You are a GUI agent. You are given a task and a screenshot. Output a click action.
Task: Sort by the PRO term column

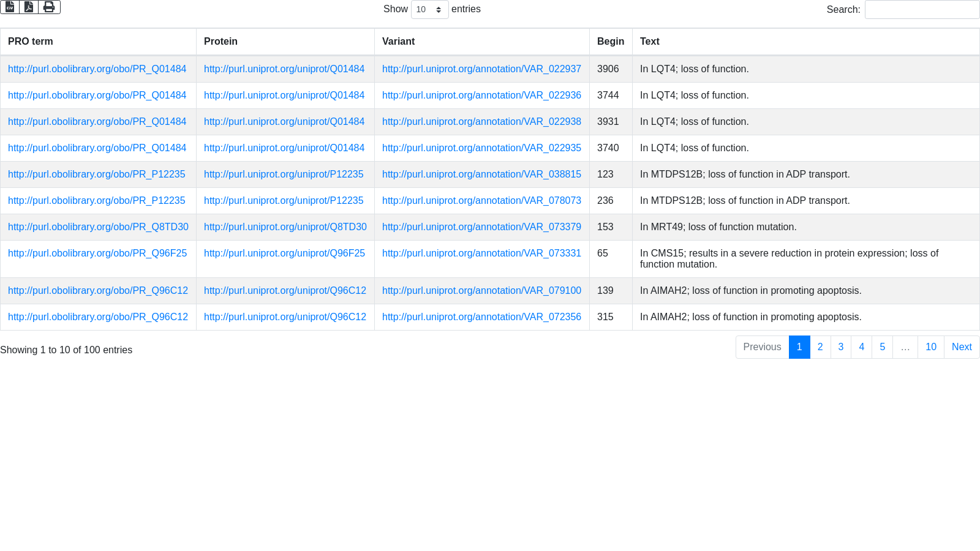31,42
